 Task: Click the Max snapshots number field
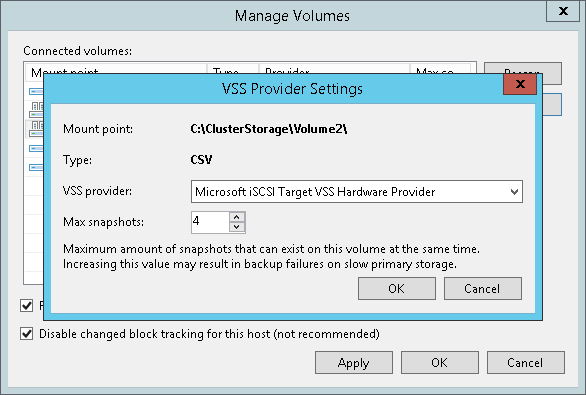[210, 222]
